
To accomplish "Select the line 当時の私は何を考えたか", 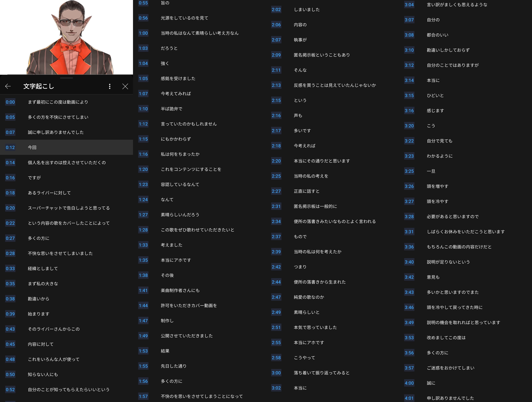I will click(318, 252).
